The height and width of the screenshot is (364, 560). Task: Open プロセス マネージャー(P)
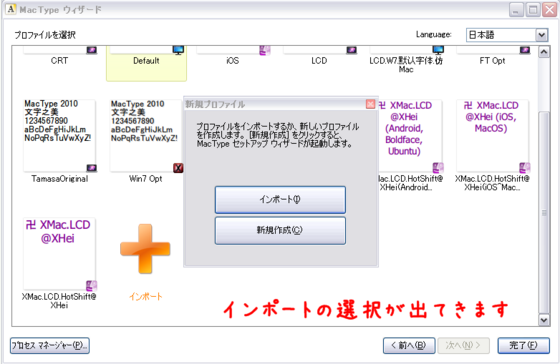[x=50, y=345]
